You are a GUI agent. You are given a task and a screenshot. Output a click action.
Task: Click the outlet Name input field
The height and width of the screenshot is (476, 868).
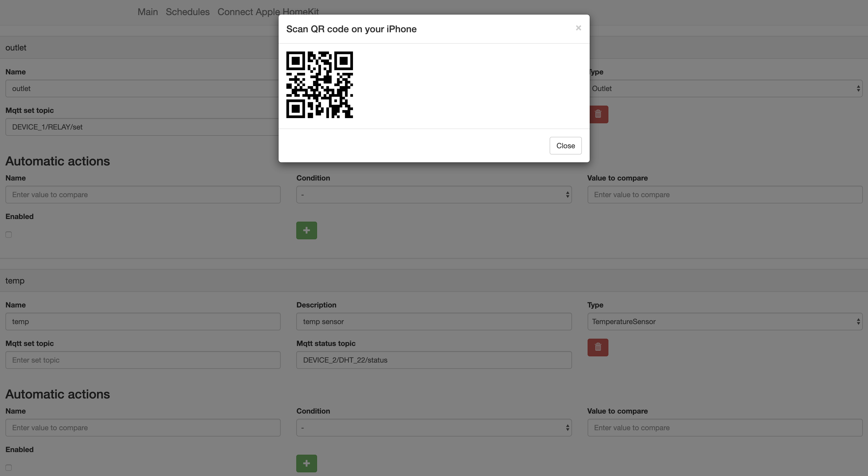click(x=143, y=89)
